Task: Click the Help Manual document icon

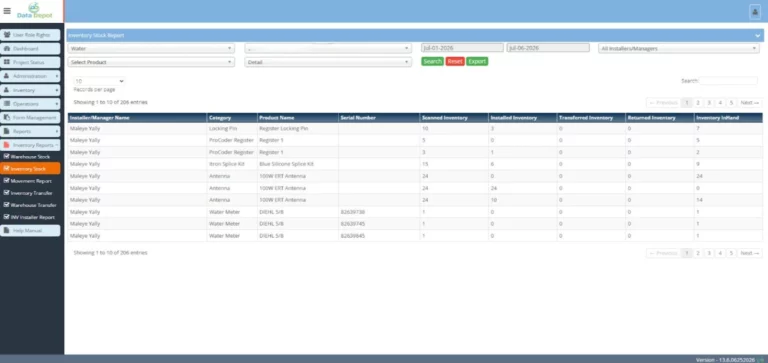Action: 7,230
